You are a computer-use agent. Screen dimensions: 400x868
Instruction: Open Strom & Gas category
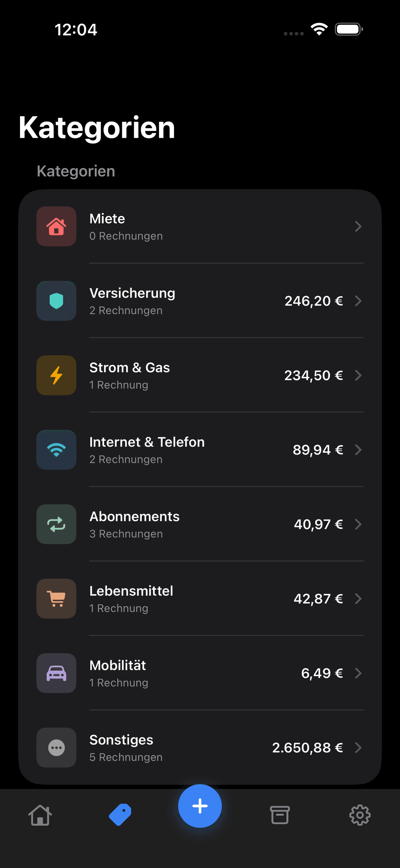(200, 375)
